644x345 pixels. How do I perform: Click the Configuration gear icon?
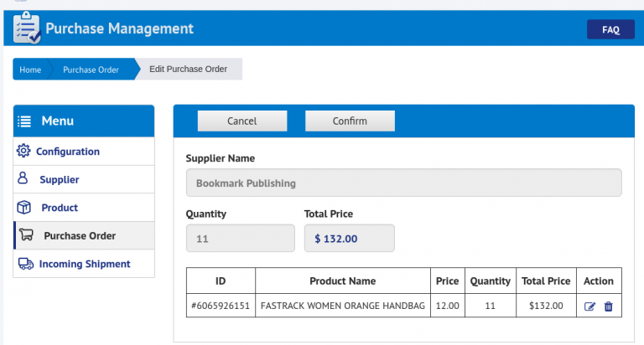click(23, 151)
